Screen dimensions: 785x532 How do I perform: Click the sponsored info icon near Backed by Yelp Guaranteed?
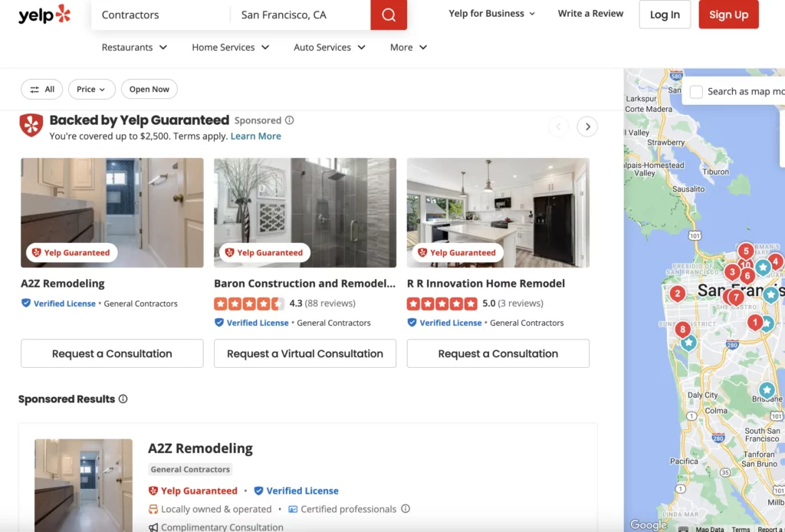click(x=289, y=120)
